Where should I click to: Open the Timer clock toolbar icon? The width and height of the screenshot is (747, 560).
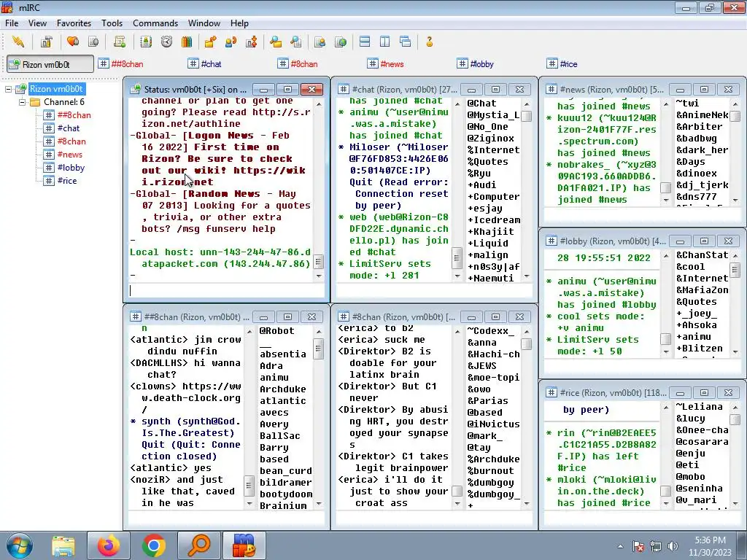(x=166, y=42)
